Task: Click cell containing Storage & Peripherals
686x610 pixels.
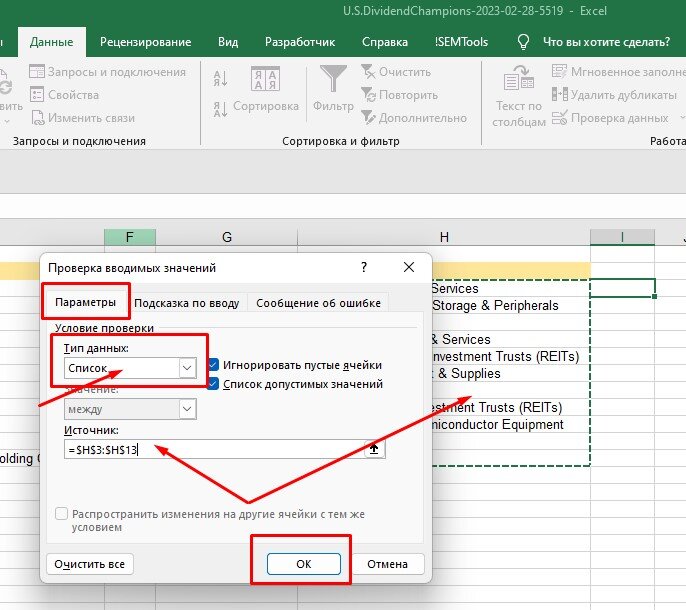Action: (x=511, y=305)
